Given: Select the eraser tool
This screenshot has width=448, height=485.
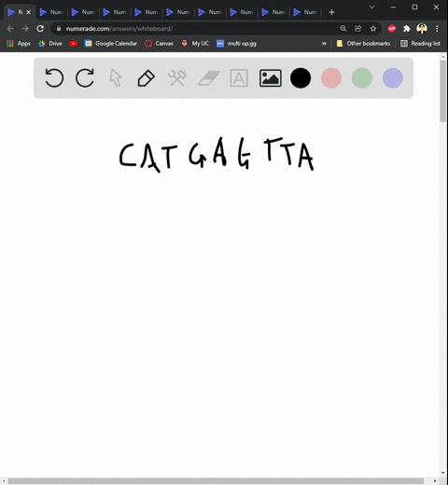Looking at the screenshot, I should [x=208, y=77].
